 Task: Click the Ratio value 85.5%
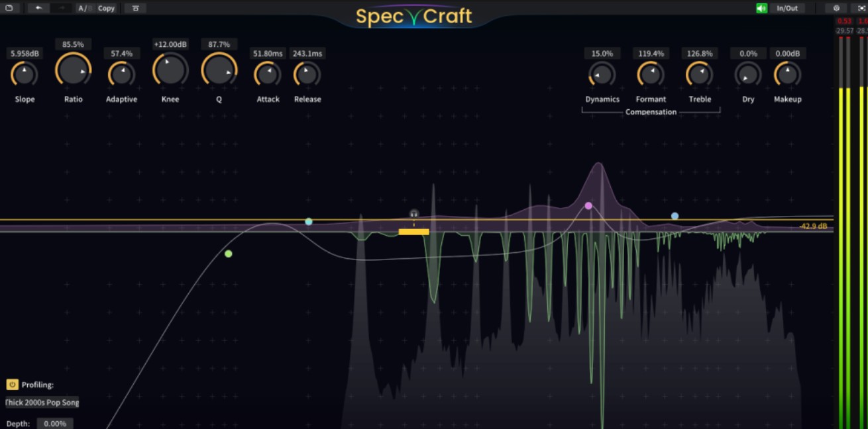(x=73, y=44)
